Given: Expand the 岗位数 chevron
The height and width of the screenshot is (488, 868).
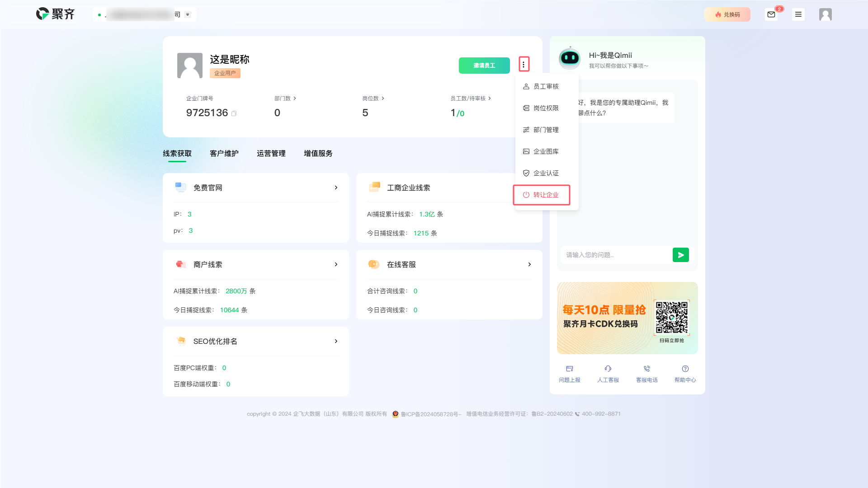Looking at the screenshot, I should [383, 98].
